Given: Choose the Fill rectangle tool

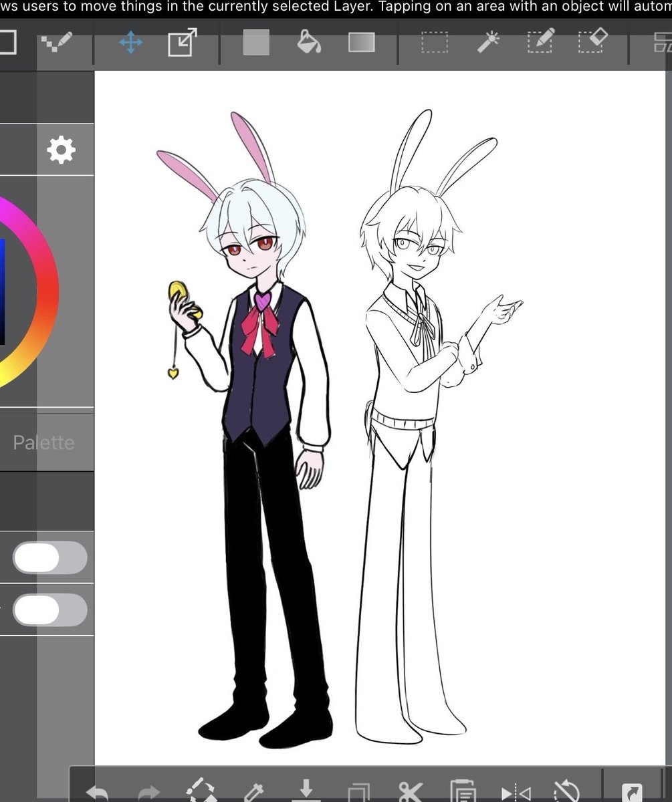Looking at the screenshot, I should [x=255, y=43].
